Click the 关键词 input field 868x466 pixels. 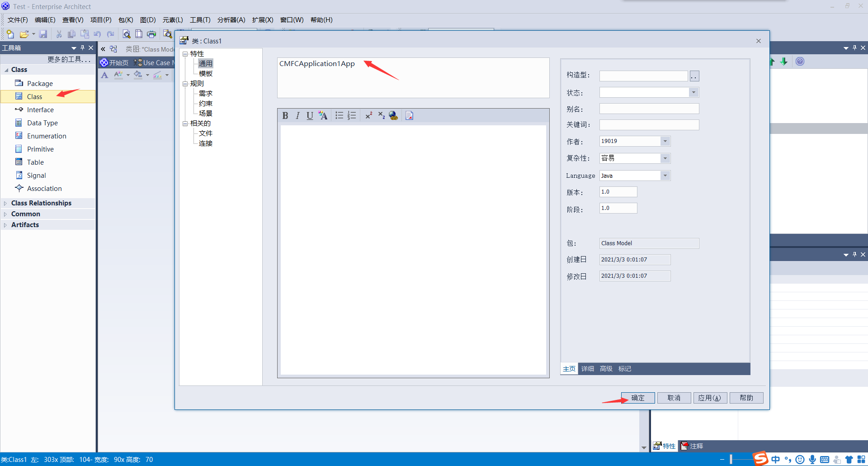[649, 125]
